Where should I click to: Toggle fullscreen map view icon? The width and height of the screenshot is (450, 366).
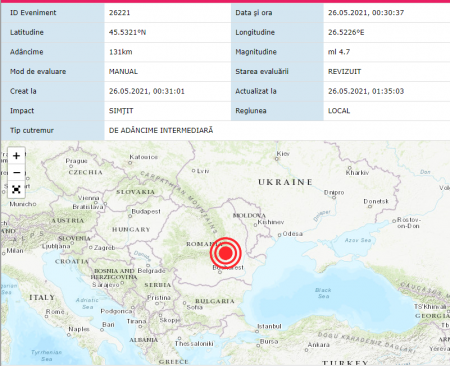(x=16, y=190)
